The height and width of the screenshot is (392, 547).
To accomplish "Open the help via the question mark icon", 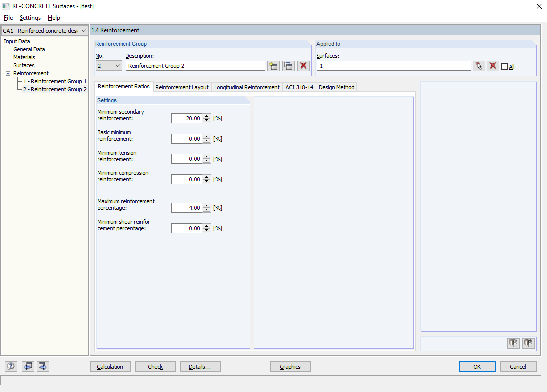I will click(10, 366).
